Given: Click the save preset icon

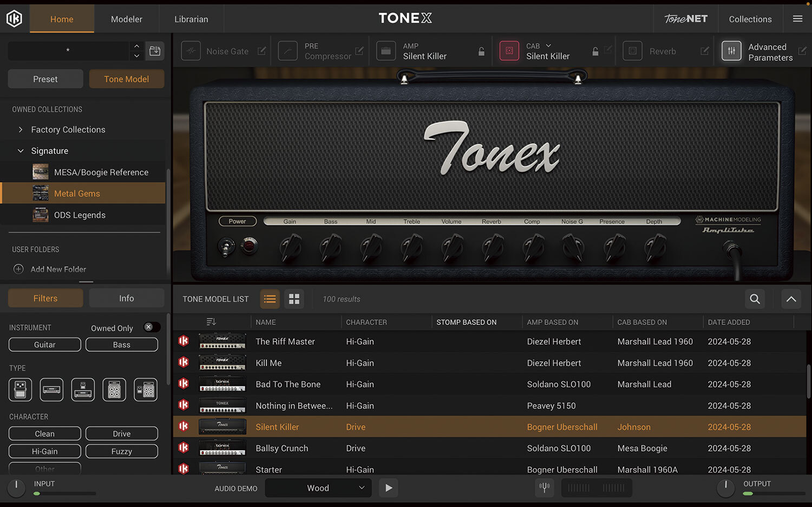Looking at the screenshot, I should click(x=155, y=51).
